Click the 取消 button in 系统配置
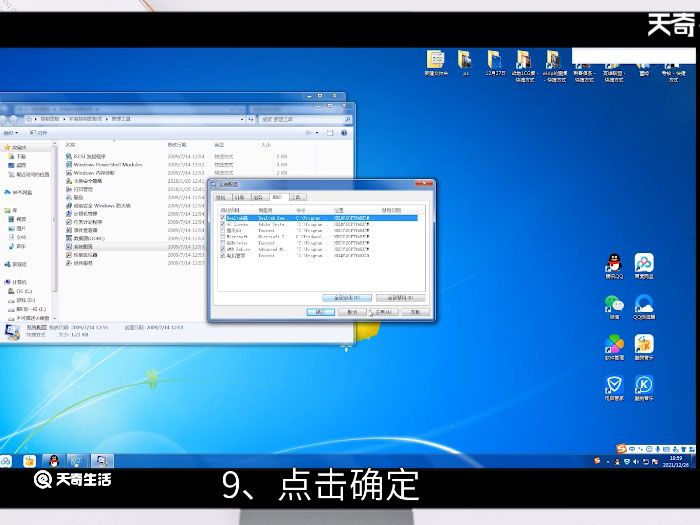Screen dimensions: 700x525 (352, 312)
